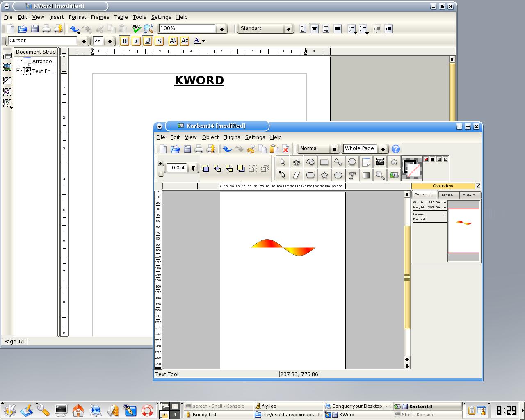Screen dimensions: 525x420
Task: Open the Normal view mode dropdown in Karbon14
Action: point(334,148)
